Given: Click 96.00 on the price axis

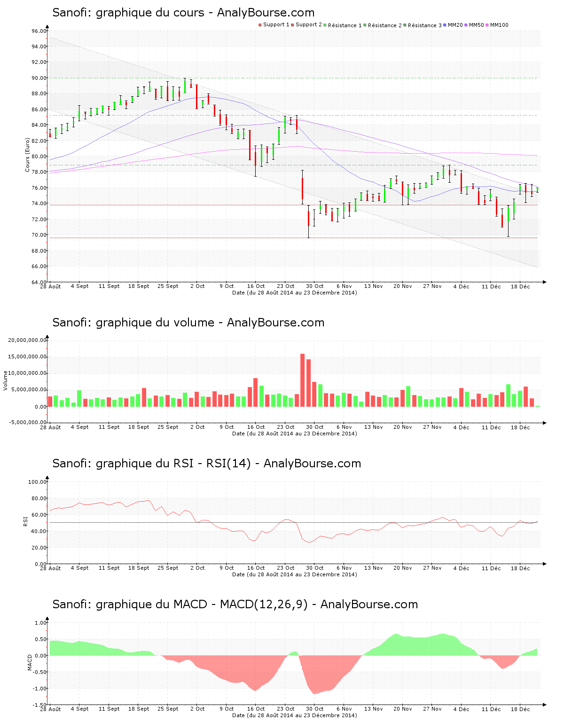Looking at the screenshot, I should pos(39,31).
